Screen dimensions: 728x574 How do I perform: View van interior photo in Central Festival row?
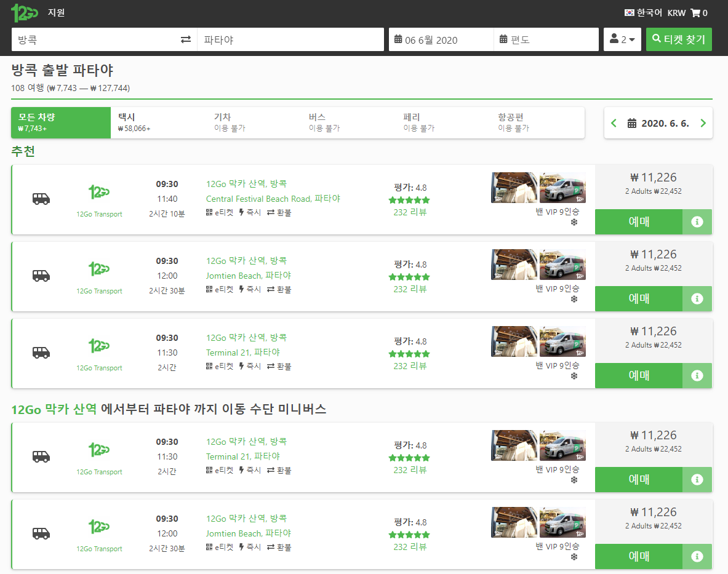pyautogui.click(x=514, y=188)
